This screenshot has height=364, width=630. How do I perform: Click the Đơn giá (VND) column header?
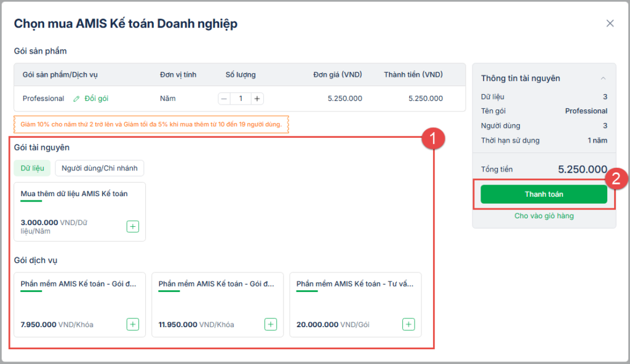tap(338, 74)
